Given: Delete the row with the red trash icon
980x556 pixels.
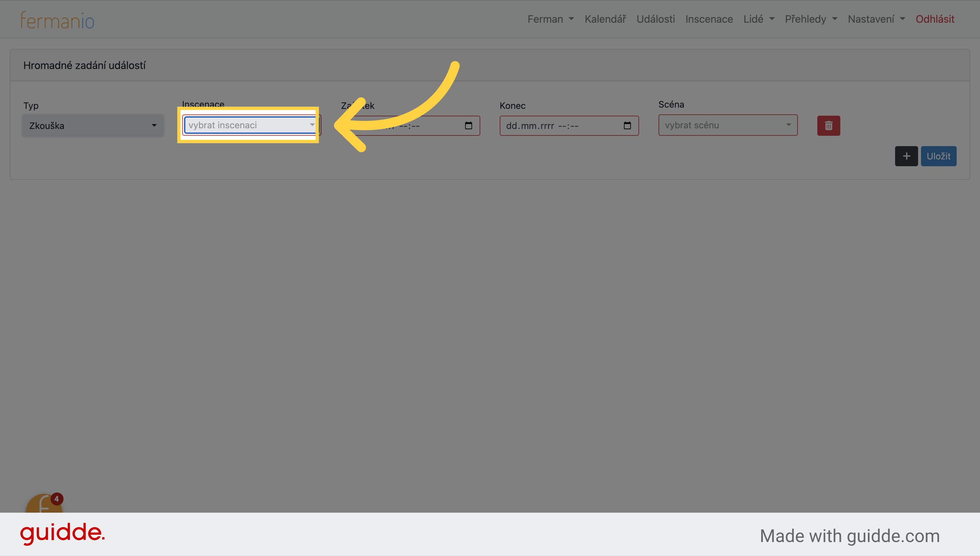Looking at the screenshot, I should pyautogui.click(x=828, y=126).
